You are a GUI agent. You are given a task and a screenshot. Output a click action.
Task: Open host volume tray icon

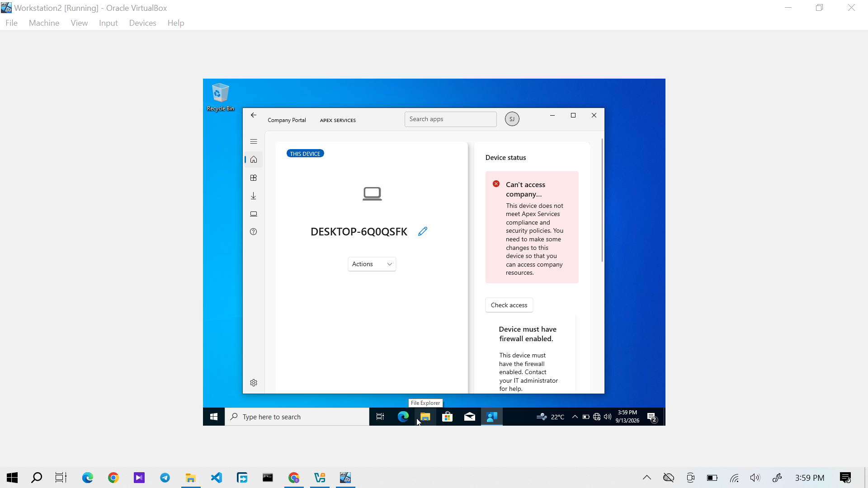755,478
